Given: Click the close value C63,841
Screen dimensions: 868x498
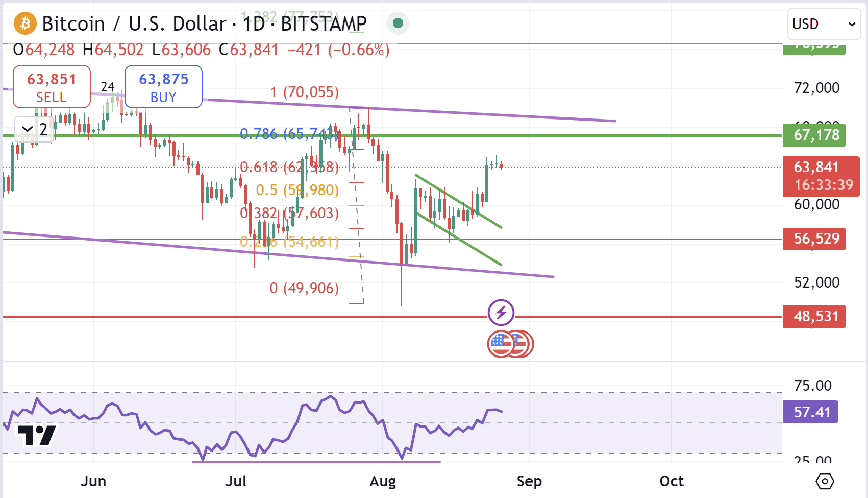Looking at the screenshot, I should pyautogui.click(x=249, y=50).
